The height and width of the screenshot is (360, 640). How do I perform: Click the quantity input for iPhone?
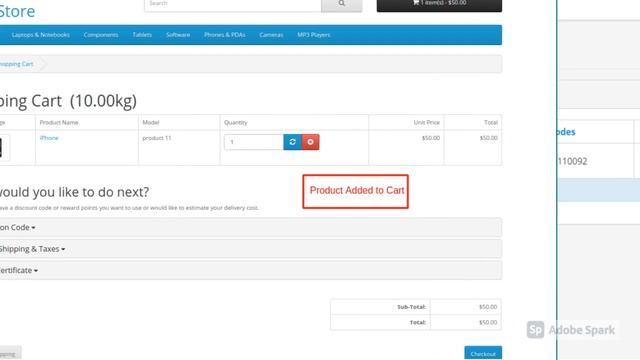pos(253,142)
